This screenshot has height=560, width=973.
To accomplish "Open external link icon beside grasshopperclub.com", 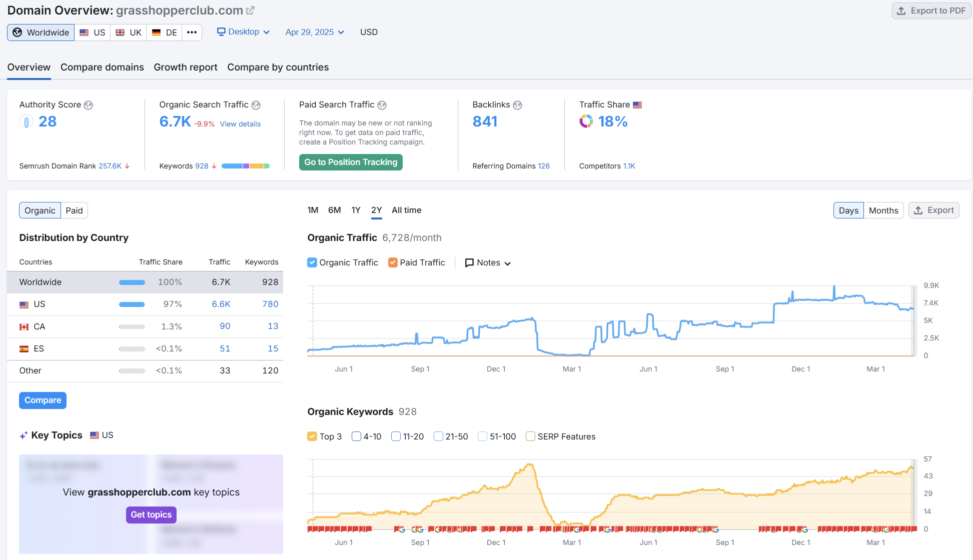I will (250, 10).
